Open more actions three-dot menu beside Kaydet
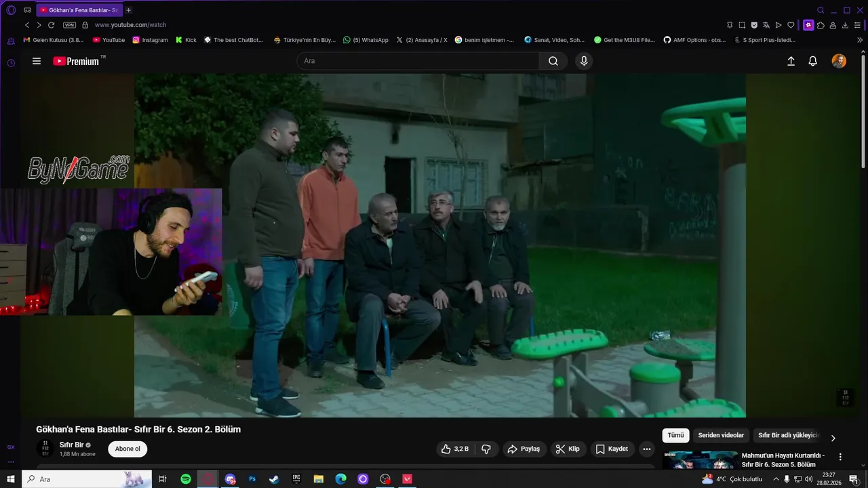Screen dimensions: 868x488 tap(646, 449)
